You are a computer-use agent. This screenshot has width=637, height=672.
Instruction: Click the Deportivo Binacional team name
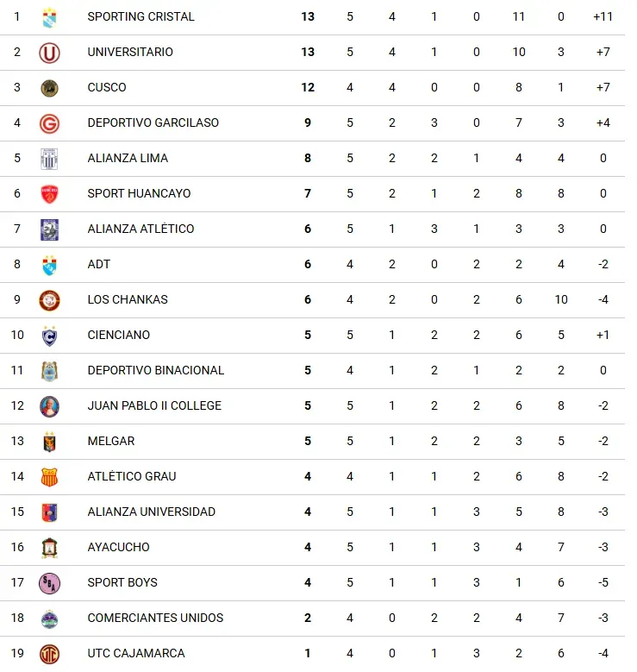coord(155,371)
